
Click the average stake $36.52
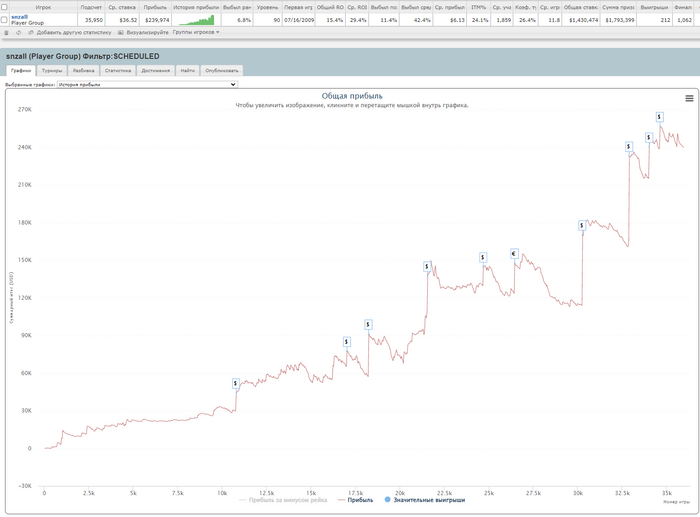[x=128, y=20]
